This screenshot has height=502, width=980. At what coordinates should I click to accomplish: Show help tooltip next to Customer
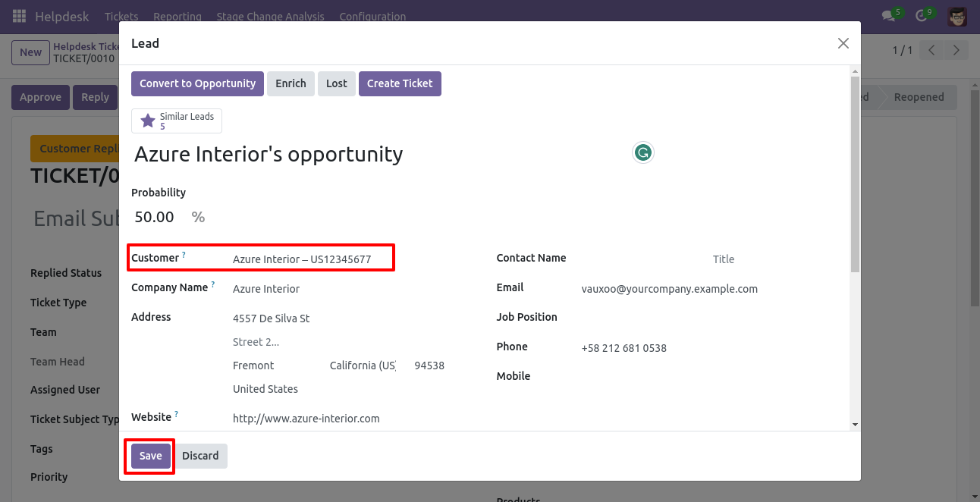coord(184,256)
